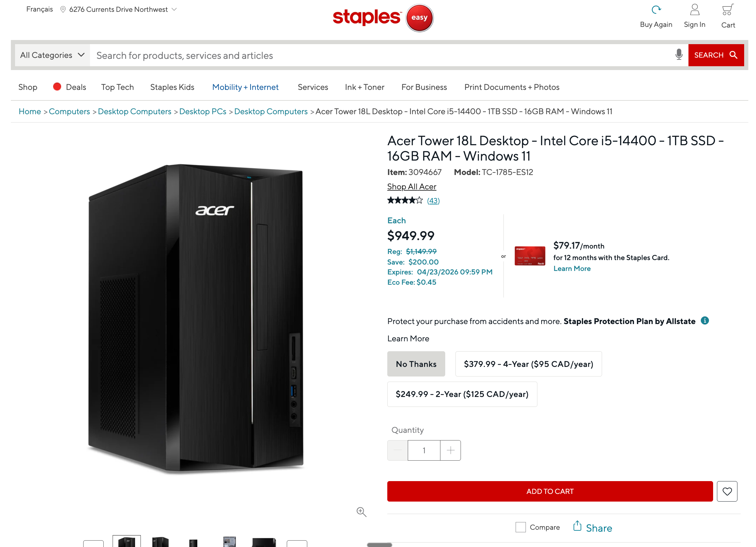Click the Staples easy button logo
Viewport: 756px width, 547px height.
pyautogui.click(x=419, y=18)
